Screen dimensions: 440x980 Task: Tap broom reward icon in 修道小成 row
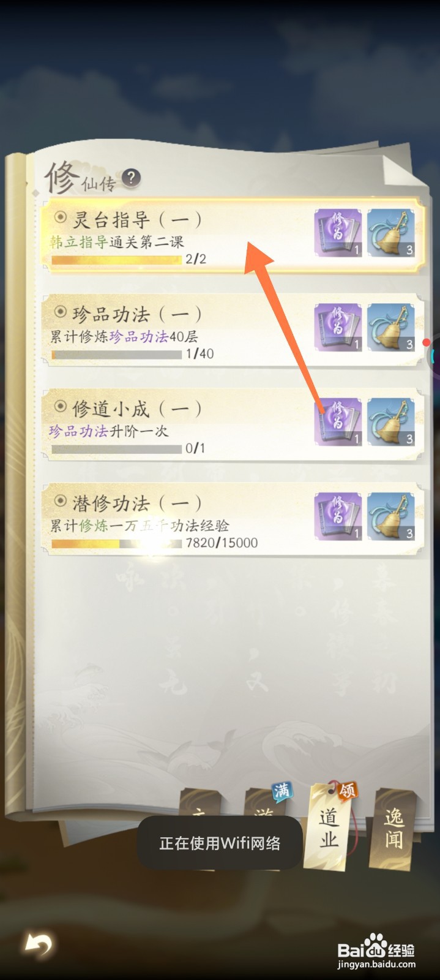pyautogui.click(x=391, y=422)
